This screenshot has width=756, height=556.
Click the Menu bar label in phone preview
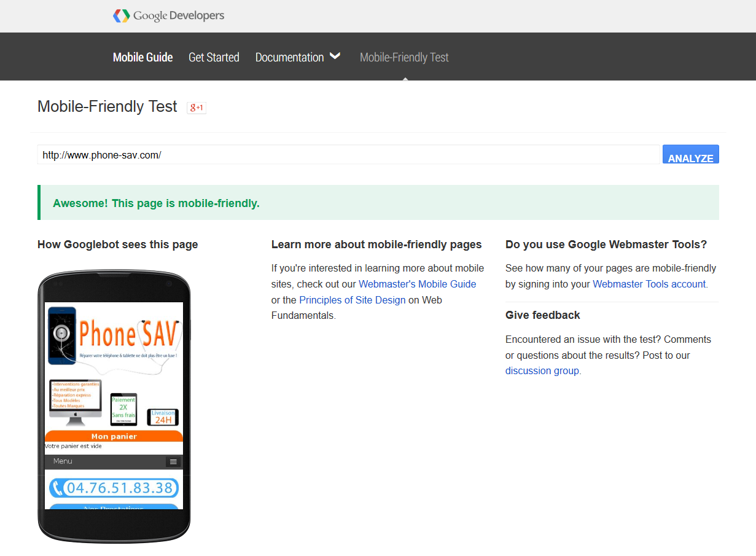63,461
